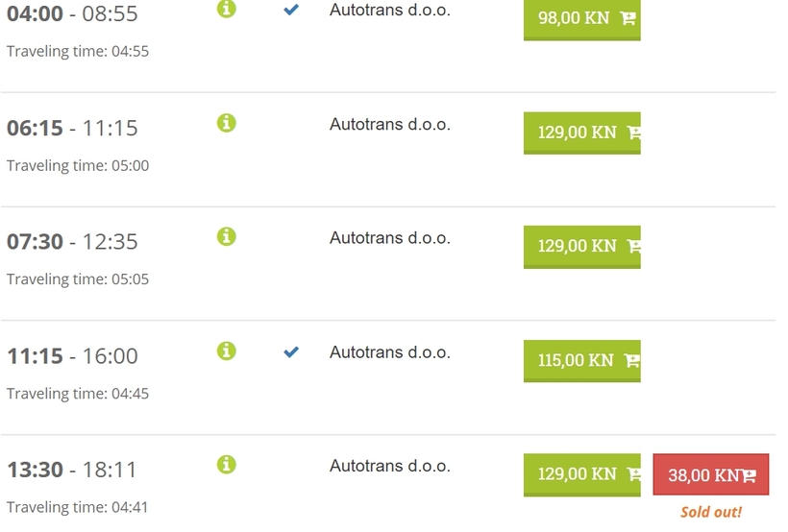Buy 129,00 KN ticket for 06:15 bus

582,133
